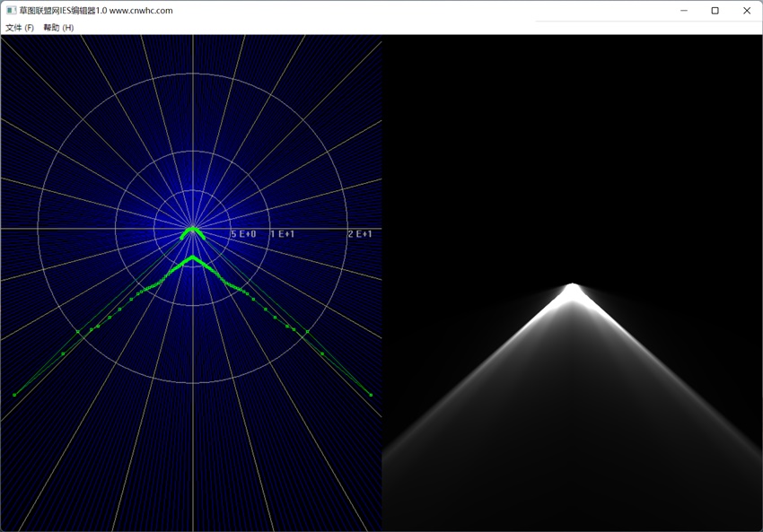This screenshot has width=763, height=532.
Task: Click the peak of lower green curve
Action: [x=193, y=257]
